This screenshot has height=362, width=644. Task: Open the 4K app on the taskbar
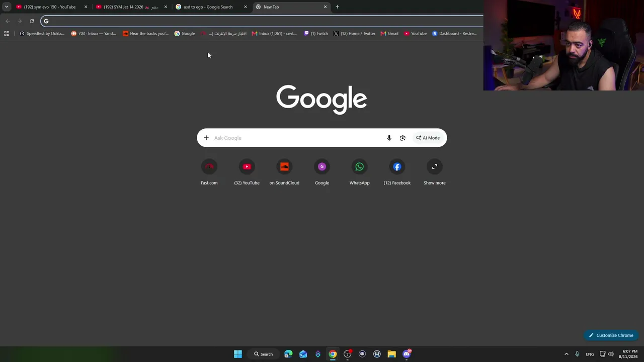click(x=362, y=354)
